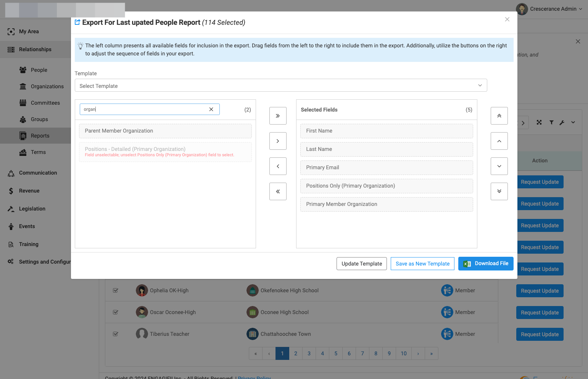The image size is (588, 379).
Task: Click the right chevron button behind dialog
Action: pyautogui.click(x=523, y=123)
